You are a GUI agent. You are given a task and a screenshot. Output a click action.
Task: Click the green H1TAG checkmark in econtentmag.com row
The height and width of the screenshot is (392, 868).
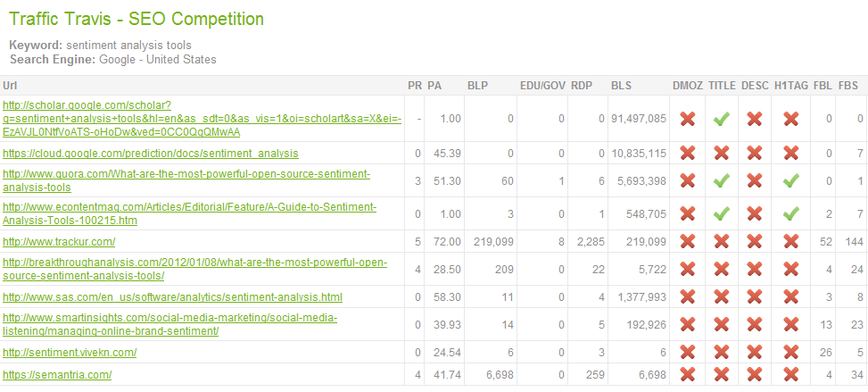coord(791,214)
